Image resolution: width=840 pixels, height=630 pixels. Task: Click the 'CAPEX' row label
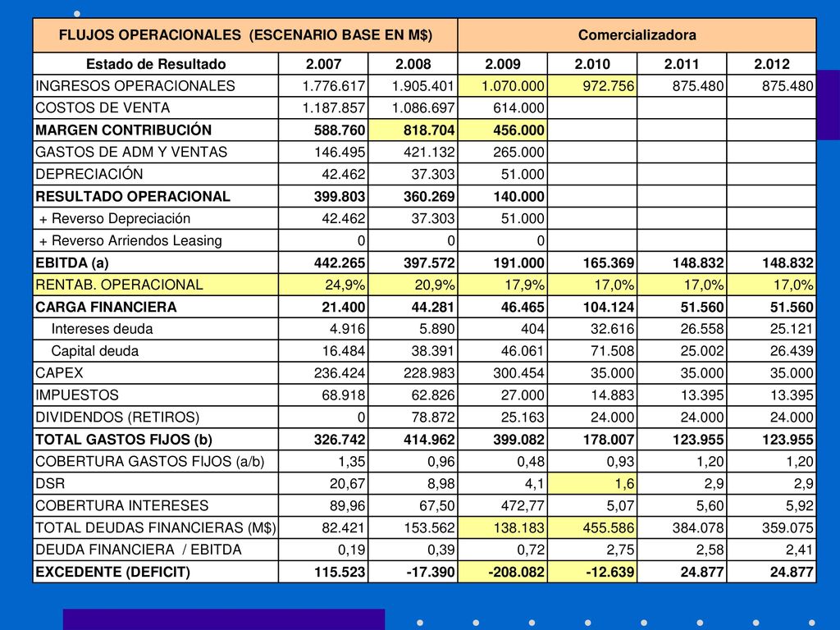(x=59, y=373)
